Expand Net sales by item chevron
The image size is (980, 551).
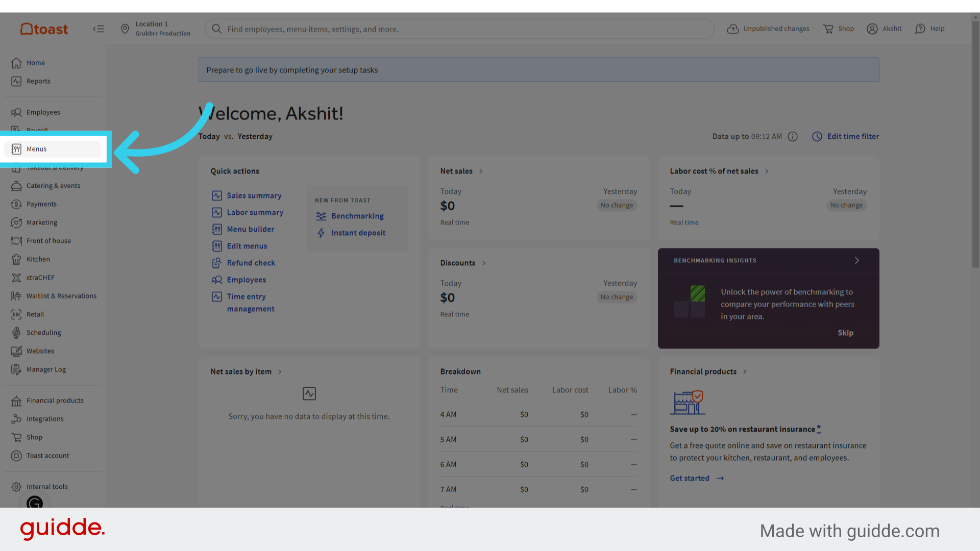(x=280, y=372)
